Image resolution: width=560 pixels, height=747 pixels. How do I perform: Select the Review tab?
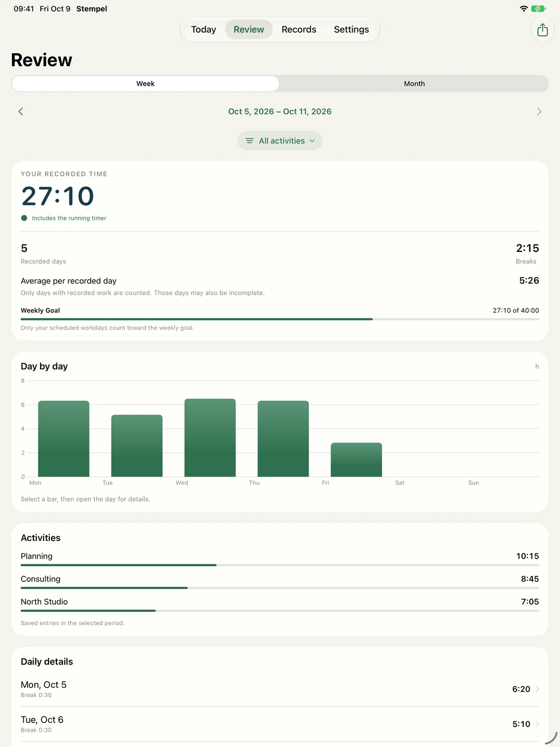point(249,29)
